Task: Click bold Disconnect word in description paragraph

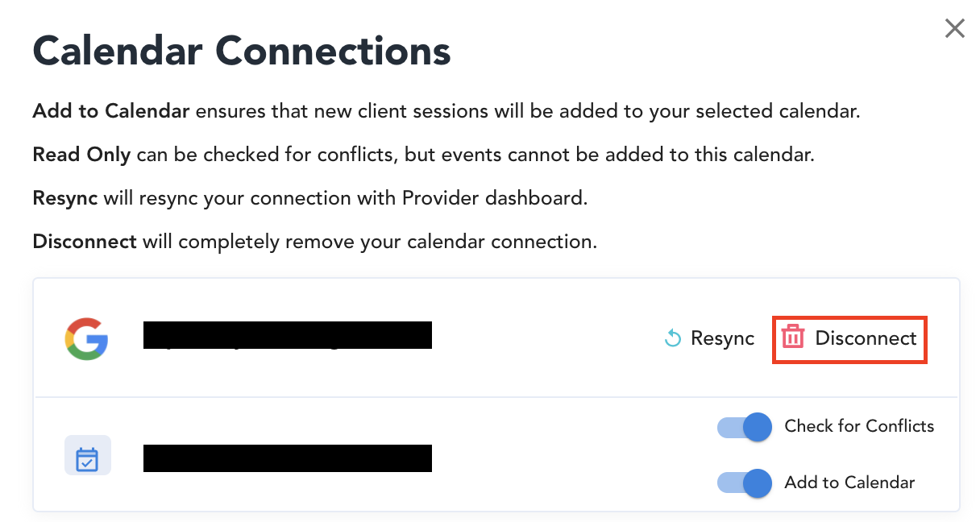Action: 85,241
